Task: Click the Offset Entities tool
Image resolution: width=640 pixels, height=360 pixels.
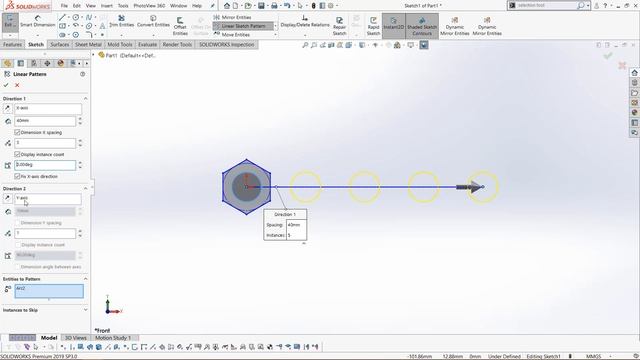Action: point(180,26)
